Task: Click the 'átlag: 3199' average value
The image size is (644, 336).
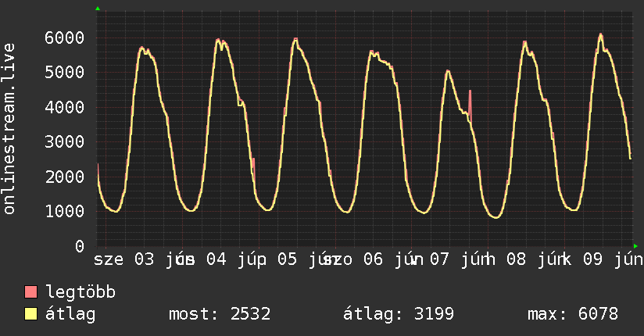Action: 399,314
